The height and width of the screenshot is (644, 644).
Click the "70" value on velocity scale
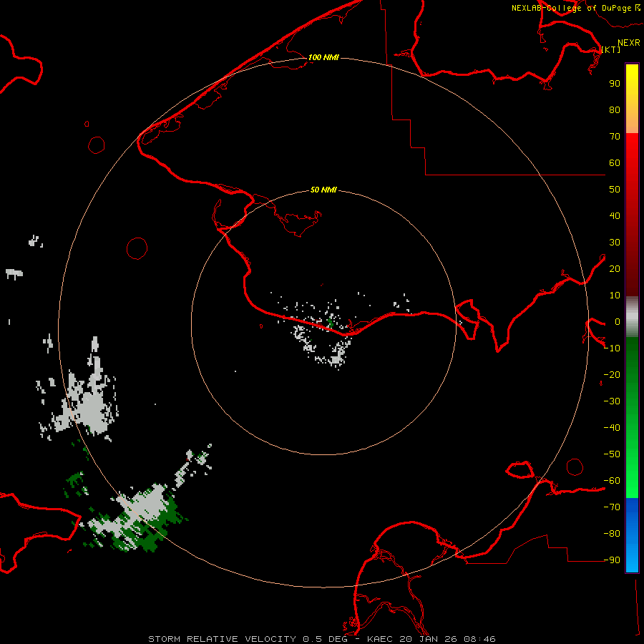point(615,137)
